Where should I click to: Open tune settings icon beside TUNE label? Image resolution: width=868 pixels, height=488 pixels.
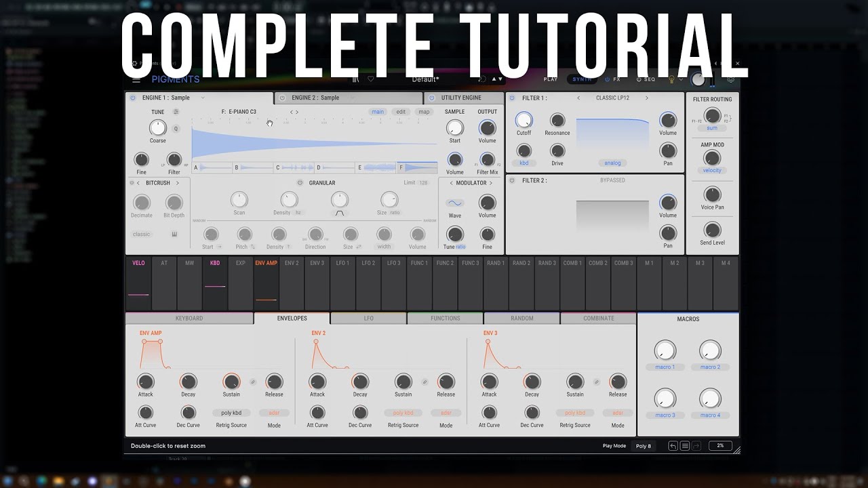click(x=176, y=112)
